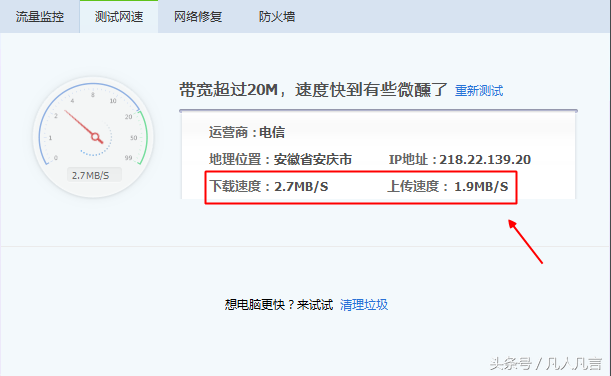Click the 地理位置：安徽省安庆市 text
Image resolution: width=611 pixels, height=376 pixels.
tap(280, 159)
